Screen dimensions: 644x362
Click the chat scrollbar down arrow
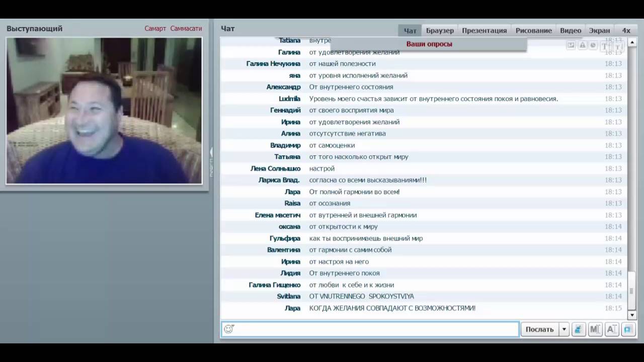point(632,315)
